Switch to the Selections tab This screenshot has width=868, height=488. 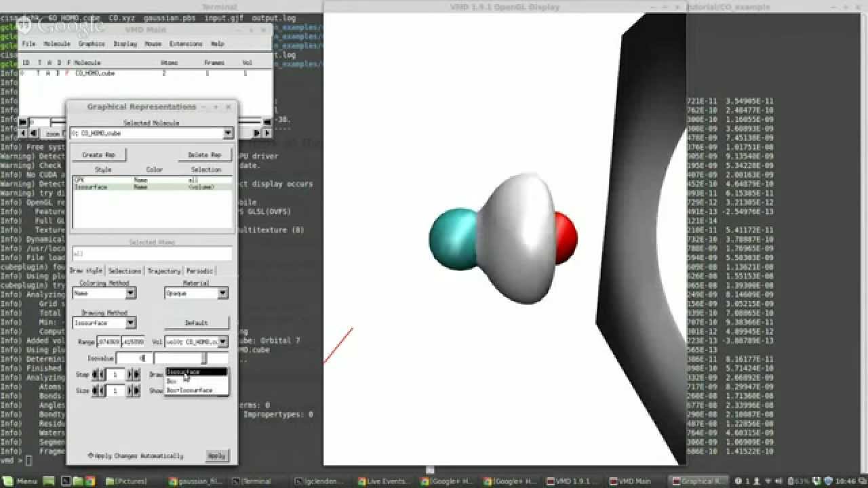[125, 270]
